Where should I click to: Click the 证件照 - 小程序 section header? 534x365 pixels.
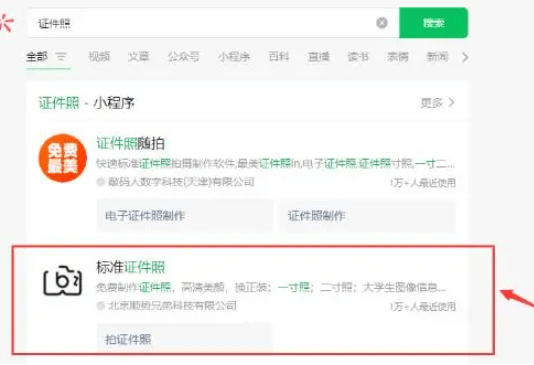click(x=87, y=103)
